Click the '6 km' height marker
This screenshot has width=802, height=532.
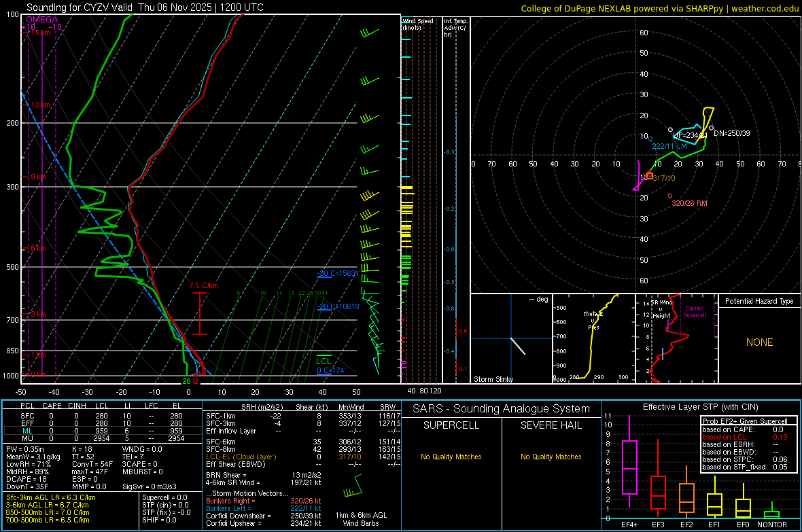38,248
